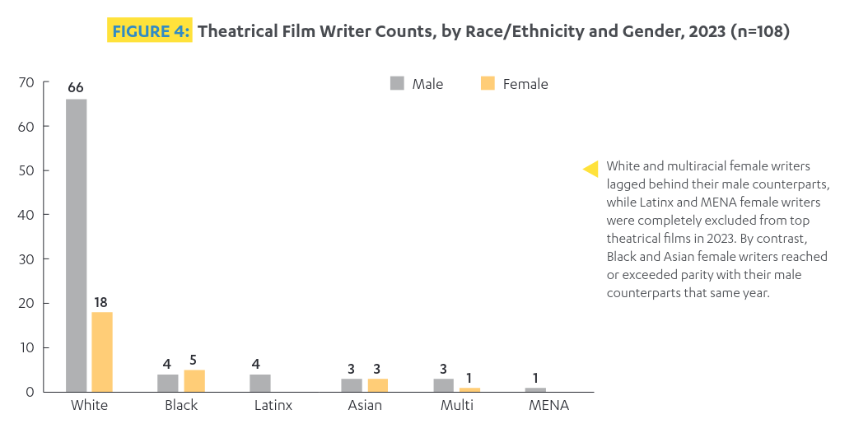Click the Black male bar labeled 4
Viewport: 868px width, 433px height.
click(167, 383)
